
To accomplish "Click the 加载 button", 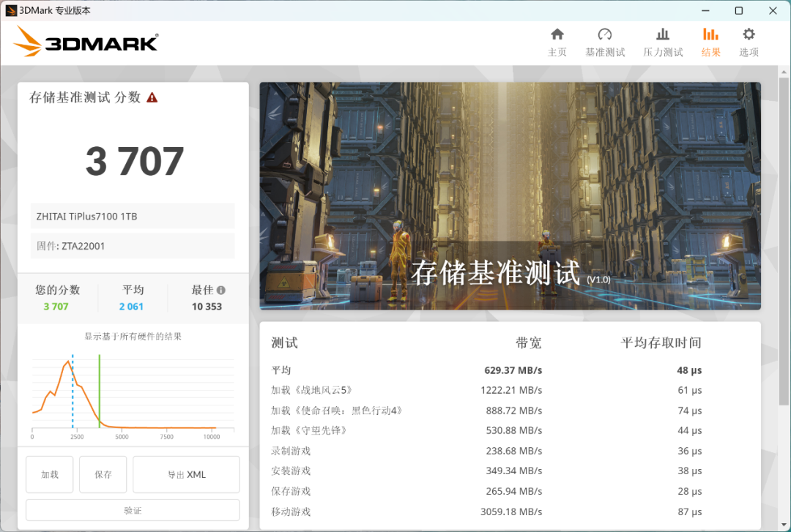I will (x=50, y=474).
